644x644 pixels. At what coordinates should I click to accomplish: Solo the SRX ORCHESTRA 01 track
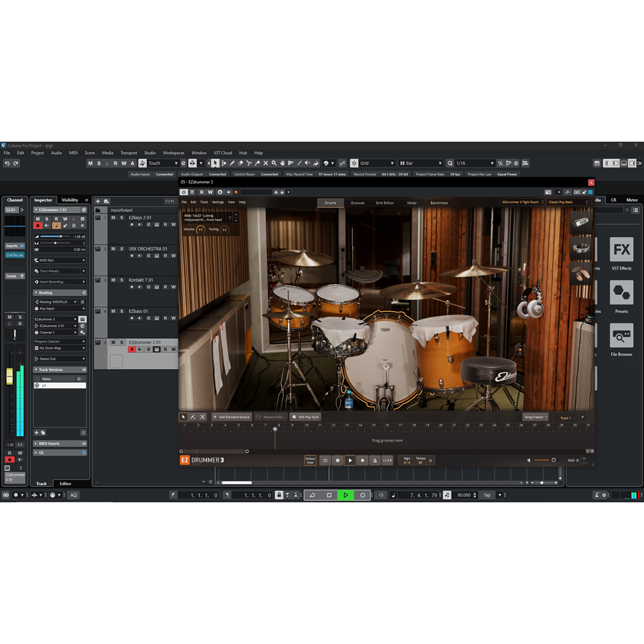pyautogui.click(x=122, y=249)
